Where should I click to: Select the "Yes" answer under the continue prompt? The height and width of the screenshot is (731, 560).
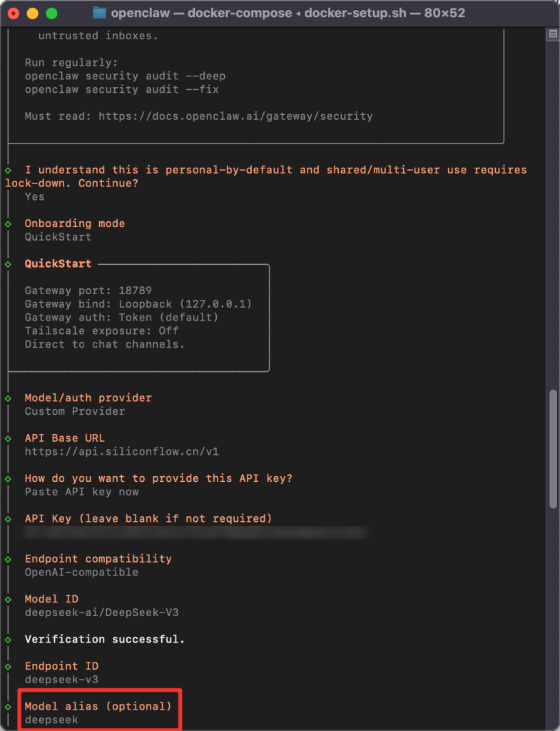pos(34,196)
